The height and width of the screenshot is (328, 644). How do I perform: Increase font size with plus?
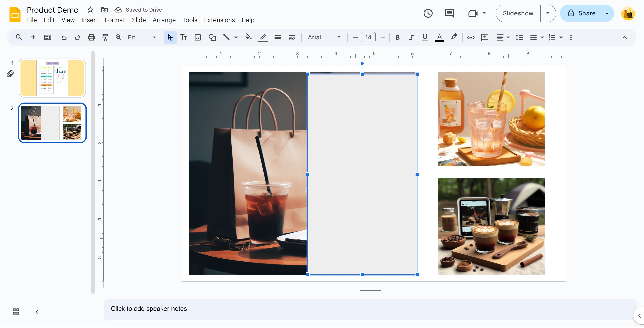point(383,37)
